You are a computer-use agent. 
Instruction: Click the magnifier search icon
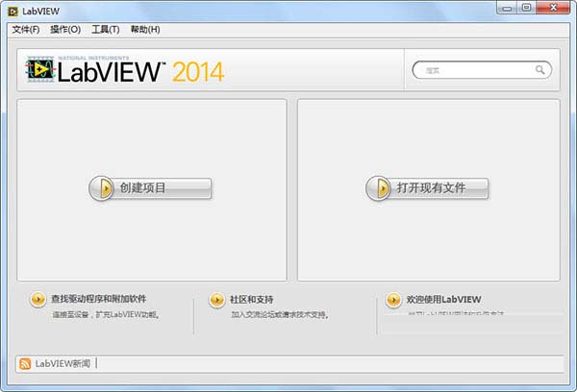tap(539, 69)
